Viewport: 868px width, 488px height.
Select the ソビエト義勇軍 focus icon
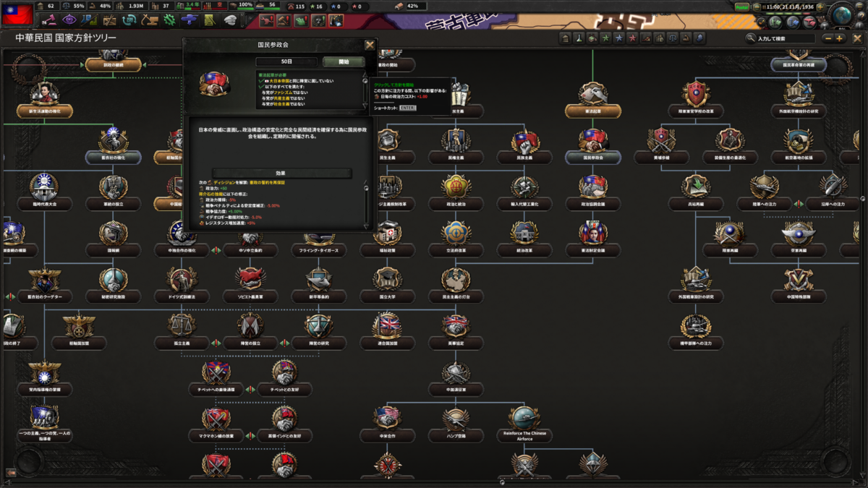tap(250, 279)
